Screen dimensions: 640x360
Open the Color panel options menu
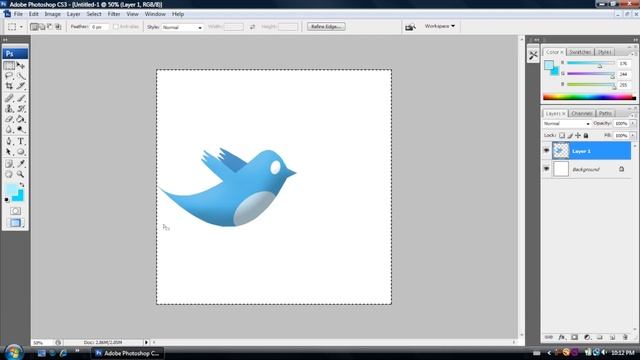pyautogui.click(x=633, y=53)
